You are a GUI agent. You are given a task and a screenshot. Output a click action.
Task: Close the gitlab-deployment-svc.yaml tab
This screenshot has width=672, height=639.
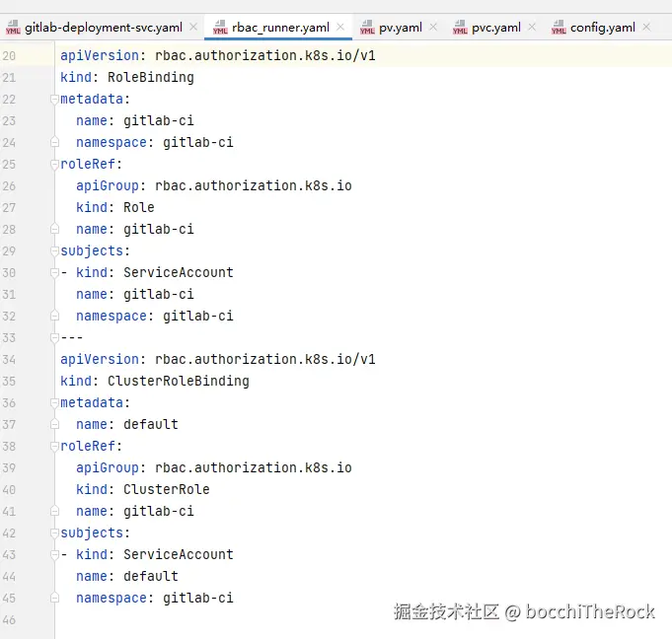(193, 27)
